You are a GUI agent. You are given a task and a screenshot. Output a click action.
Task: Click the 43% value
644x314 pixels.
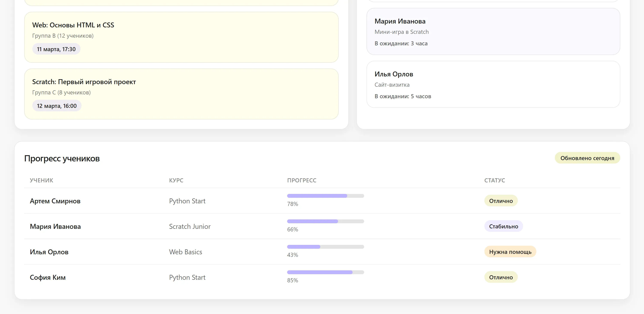tap(292, 255)
